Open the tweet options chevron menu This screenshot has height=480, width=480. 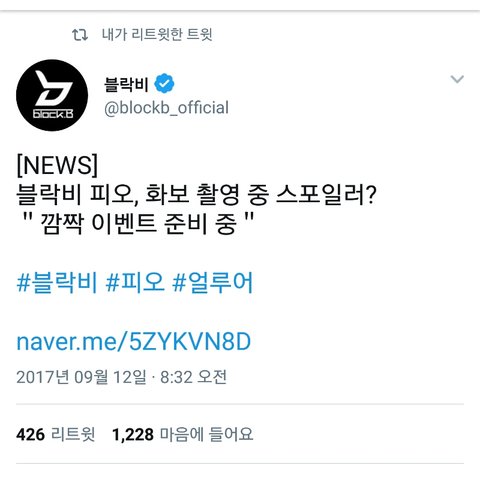tap(457, 79)
